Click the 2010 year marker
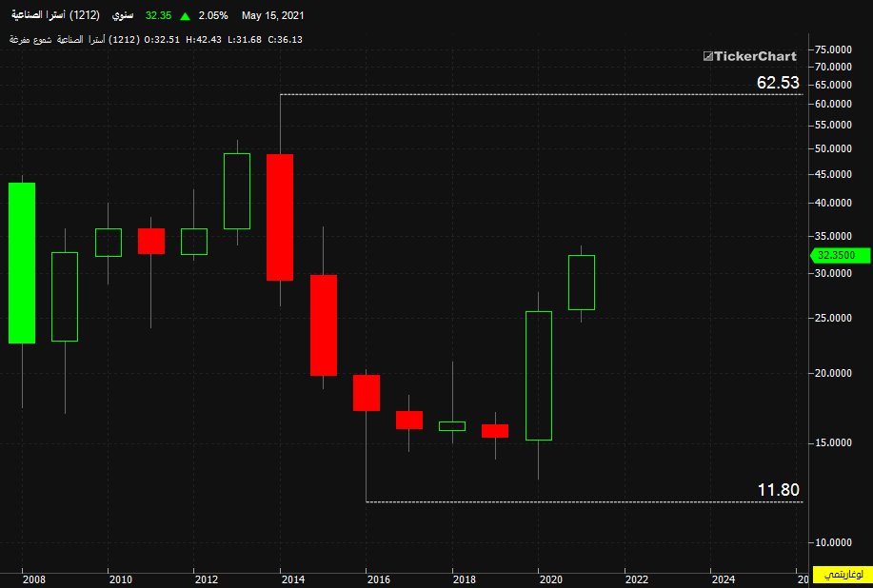The width and height of the screenshot is (873, 588). 120,579
